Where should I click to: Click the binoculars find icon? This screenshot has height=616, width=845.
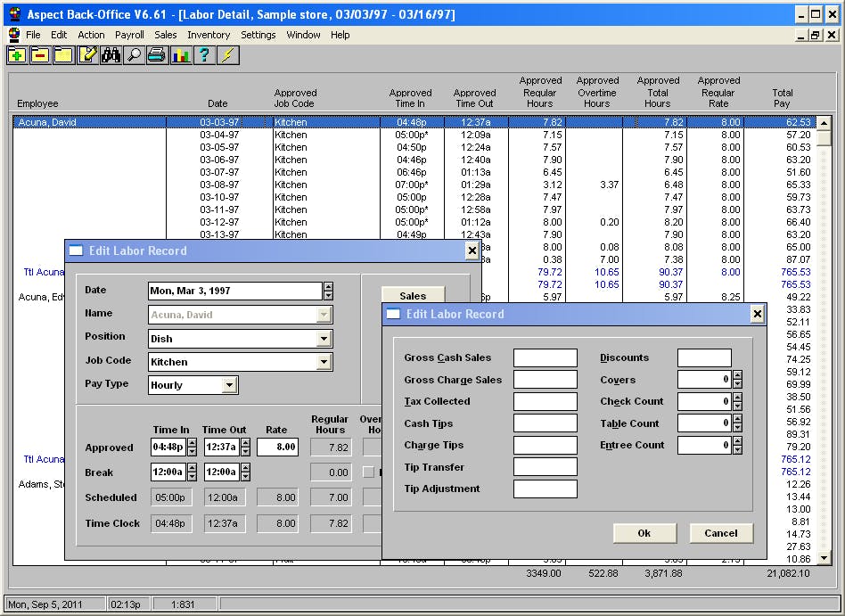tap(111, 55)
